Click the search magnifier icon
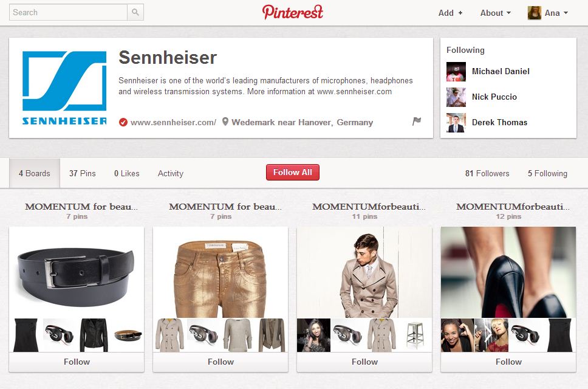This screenshot has height=389, width=588. click(x=135, y=12)
